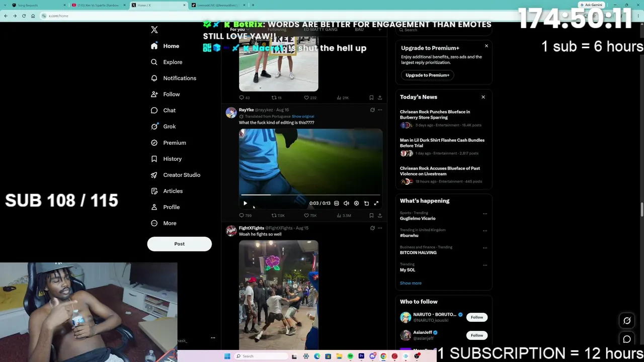Click Show more under What's happening

point(411,283)
